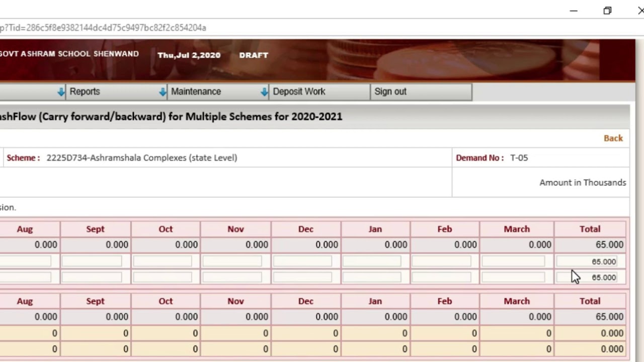Open the Maintenance menu
The image size is (644, 362).
[x=218, y=92]
